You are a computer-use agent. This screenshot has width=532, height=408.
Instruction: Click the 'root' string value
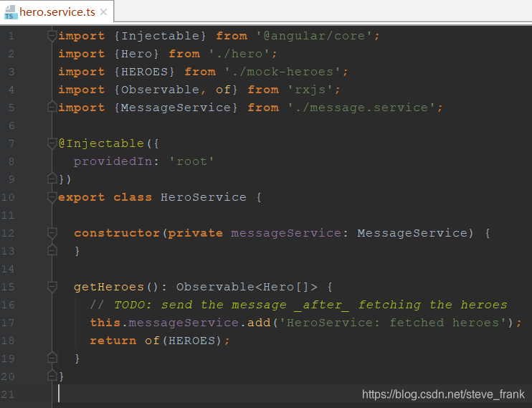click(x=191, y=161)
